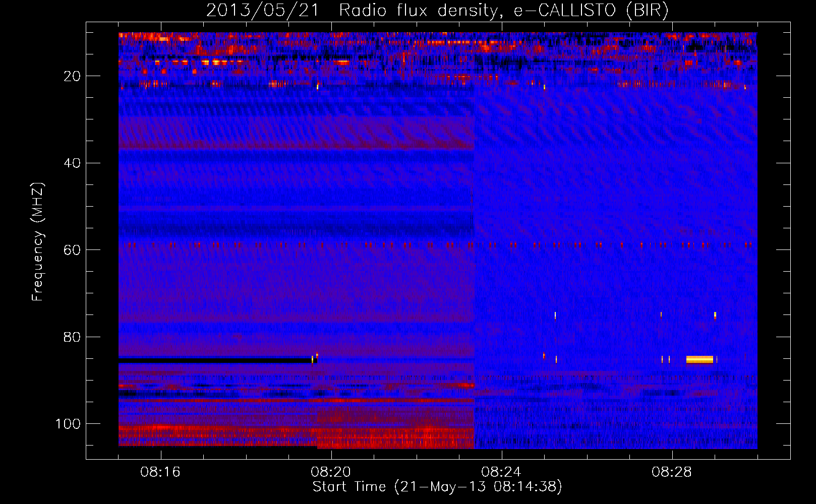Click the 80 frequency tick label
Screen dimensions: 816x504
[x=73, y=337]
